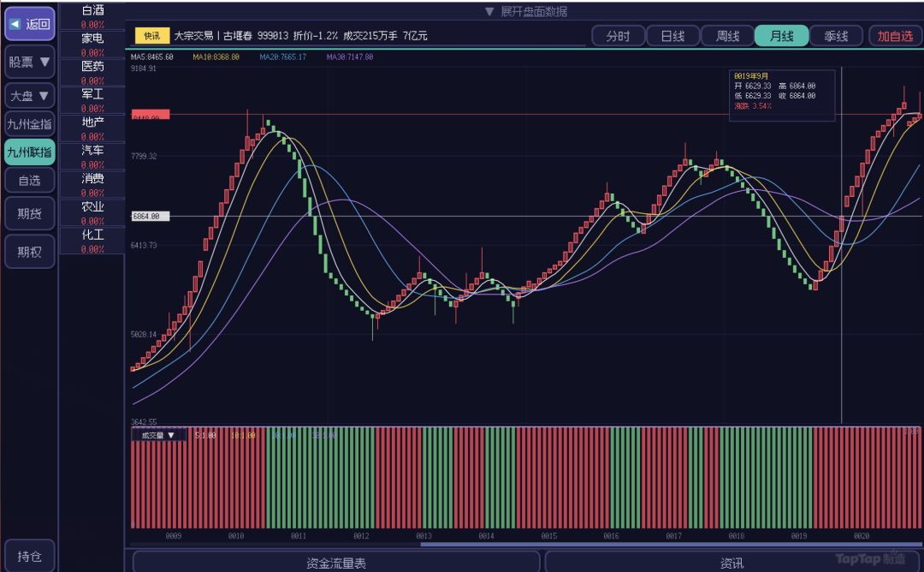Select the 医药 sector

coord(92,73)
